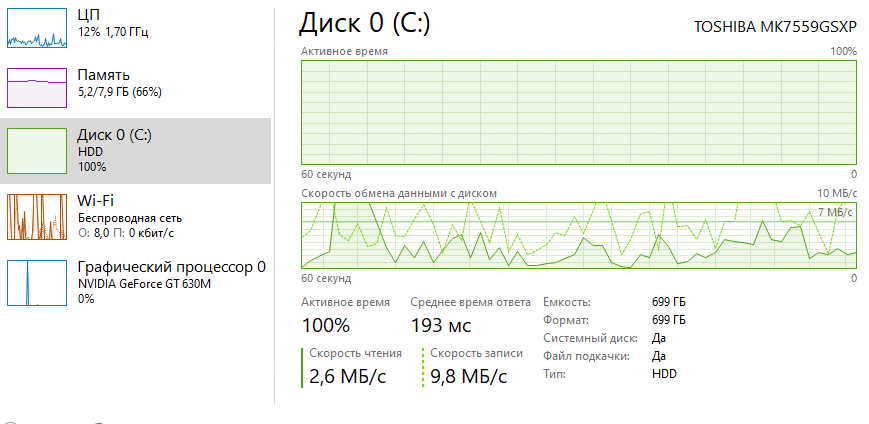This screenshot has height=424, width=869.
Task: Click the Емкость 699 ГБ row
Action: click(x=614, y=302)
